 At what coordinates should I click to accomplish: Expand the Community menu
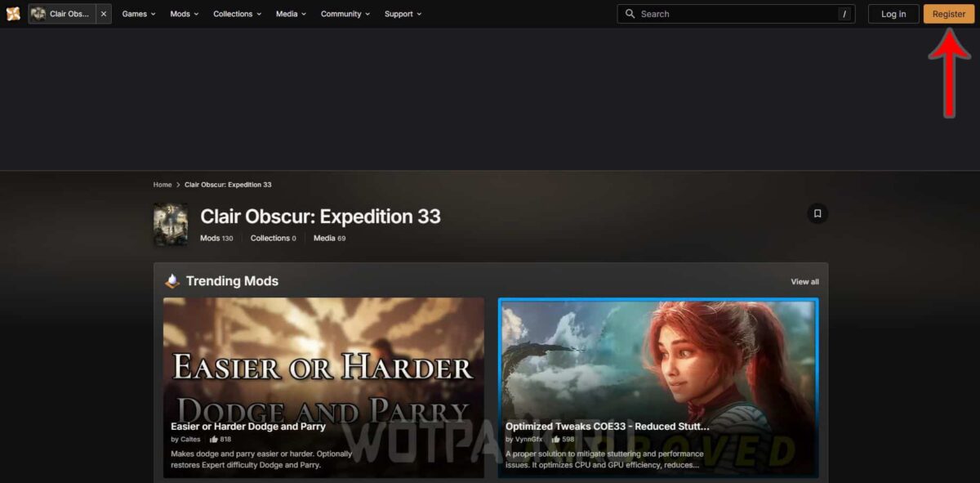pyautogui.click(x=345, y=14)
